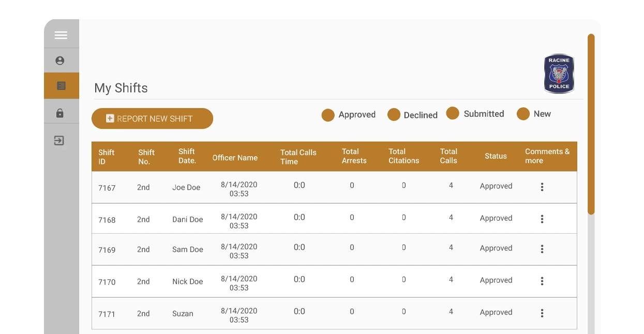The width and height of the screenshot is (644, 334).
Task: Open the kebab menu on Suzan's row
Action: tap(542, 312)
